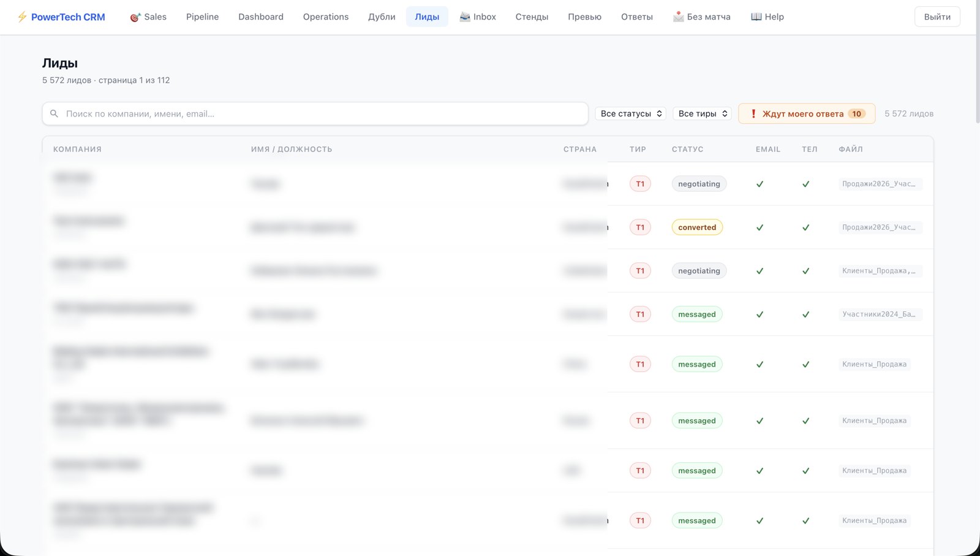
Task: Open the Участники2024 file tag
Action: [x=879, y=314]
